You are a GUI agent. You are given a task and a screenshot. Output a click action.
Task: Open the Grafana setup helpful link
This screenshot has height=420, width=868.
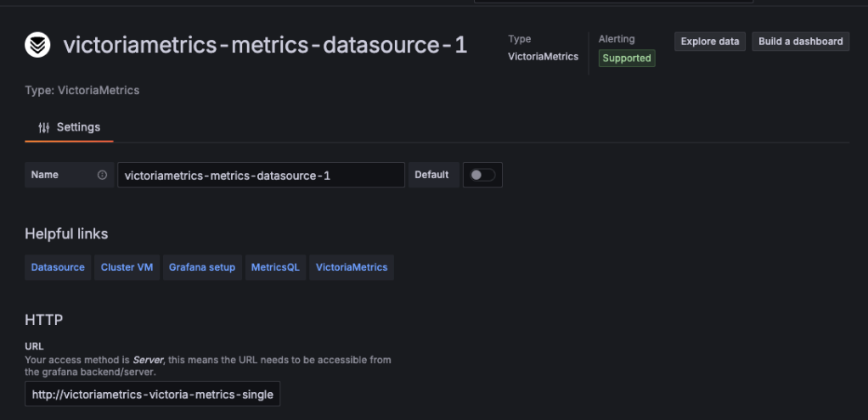point(202,267)
